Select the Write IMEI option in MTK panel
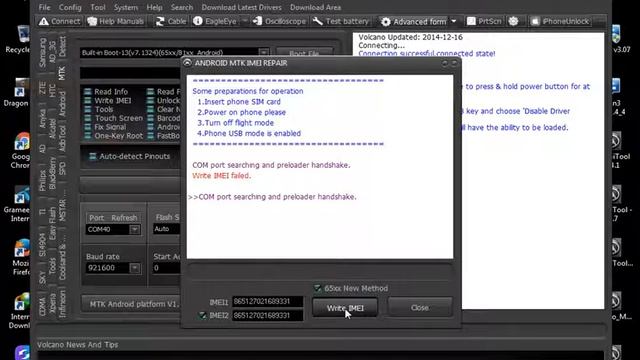640x360 pixels. point(107,100)
